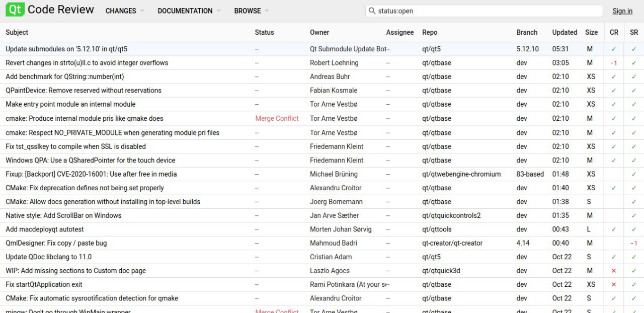Open the DOCUMENTATION dropdown menu

[189, 11]
